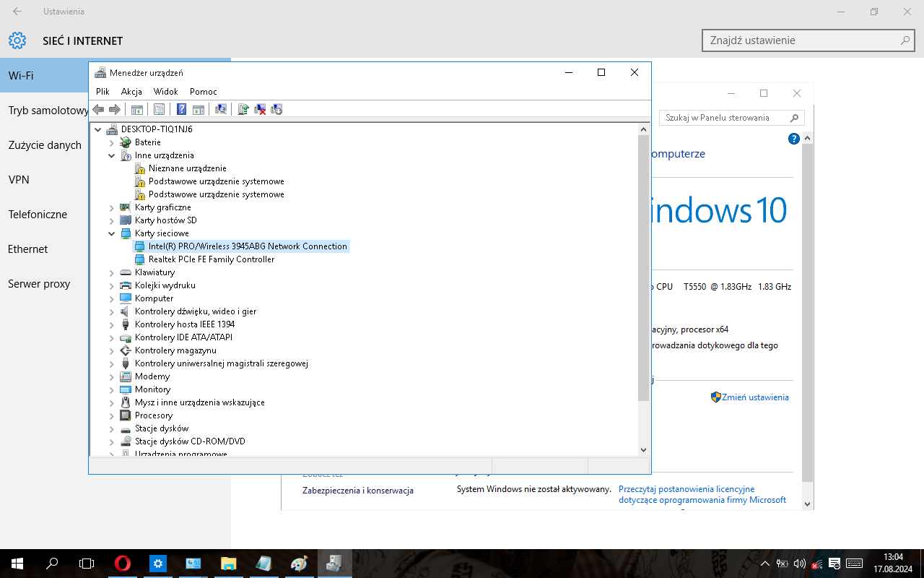Click the red X uninstall device icon
This screenshot has height=578, width=924.
tap(260, 109)
